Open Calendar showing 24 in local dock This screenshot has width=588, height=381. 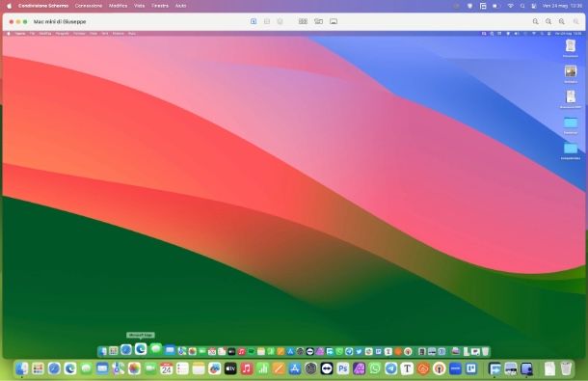coord(166,368)
